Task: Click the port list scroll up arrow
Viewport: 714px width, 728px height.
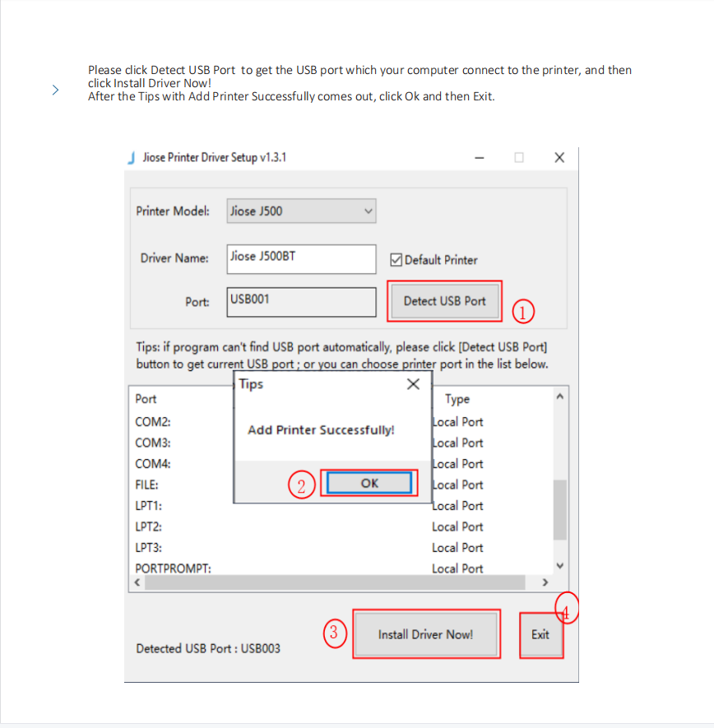Action: click(560, 396)
